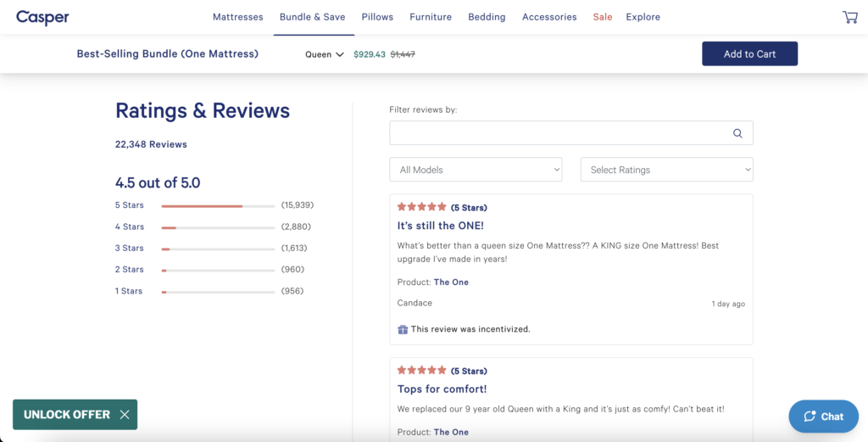Open the Pillows menu
This screenshot has width=868, height=442.
coord(377,17)
